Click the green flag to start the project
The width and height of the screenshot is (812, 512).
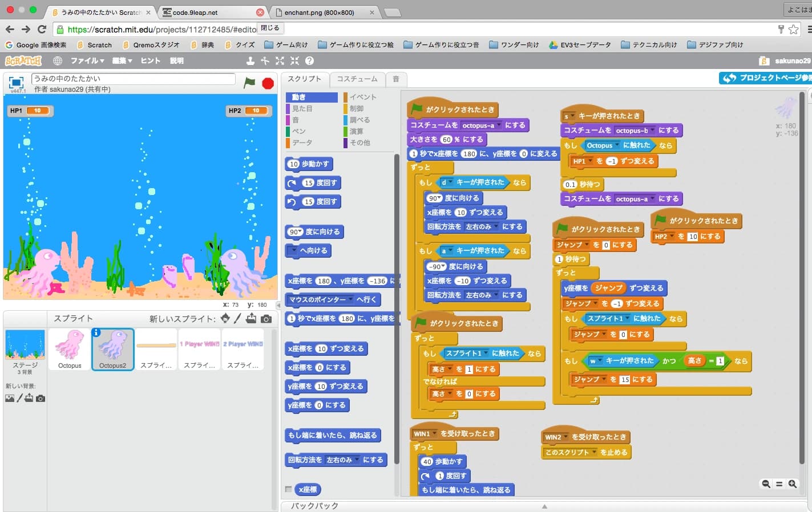(249, 83)
